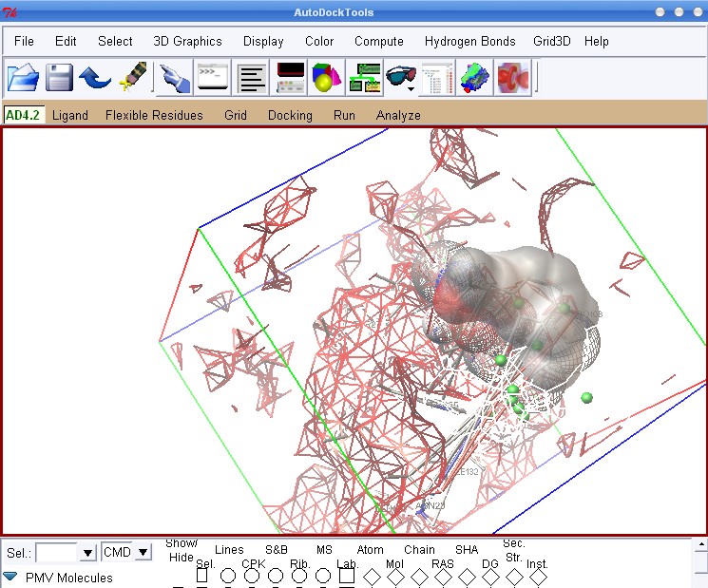Collapse the PMV Molecules tree
Image resolution: width=708 pixels, height=588 pixels.
10,577
